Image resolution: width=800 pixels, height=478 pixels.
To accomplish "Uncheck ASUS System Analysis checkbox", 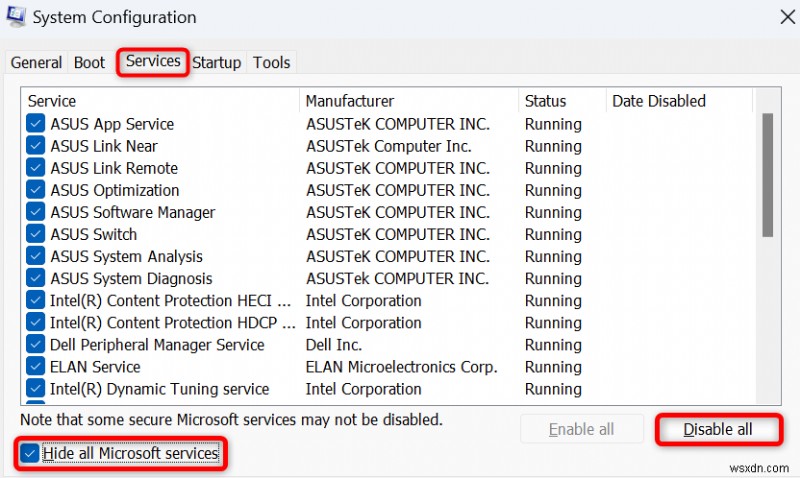I will [x=35, y=256].
